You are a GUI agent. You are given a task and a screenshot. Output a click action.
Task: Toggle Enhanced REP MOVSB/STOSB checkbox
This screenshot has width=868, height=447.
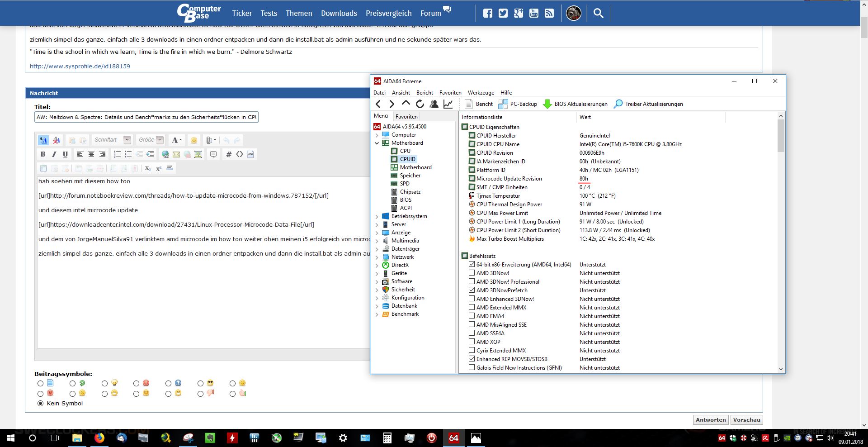(472, 359)
